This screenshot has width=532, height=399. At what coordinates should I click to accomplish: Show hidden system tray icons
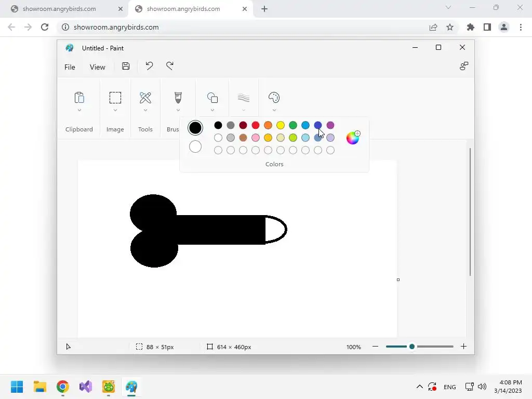pos(420,387)
